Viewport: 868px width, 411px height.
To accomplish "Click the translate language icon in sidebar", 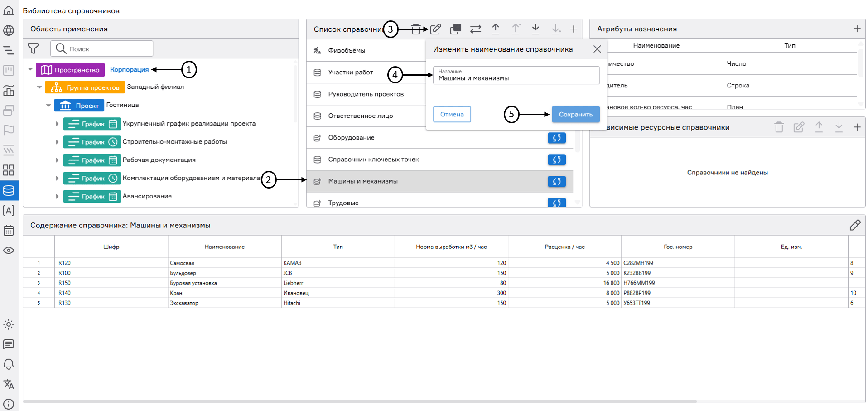I will click(9, 384).
